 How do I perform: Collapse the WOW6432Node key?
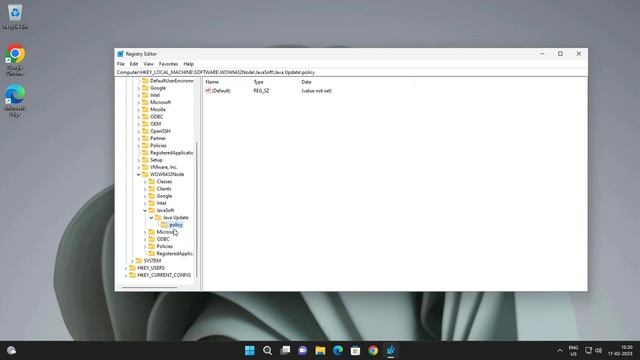pyautogui.click(x=138, y=174)
